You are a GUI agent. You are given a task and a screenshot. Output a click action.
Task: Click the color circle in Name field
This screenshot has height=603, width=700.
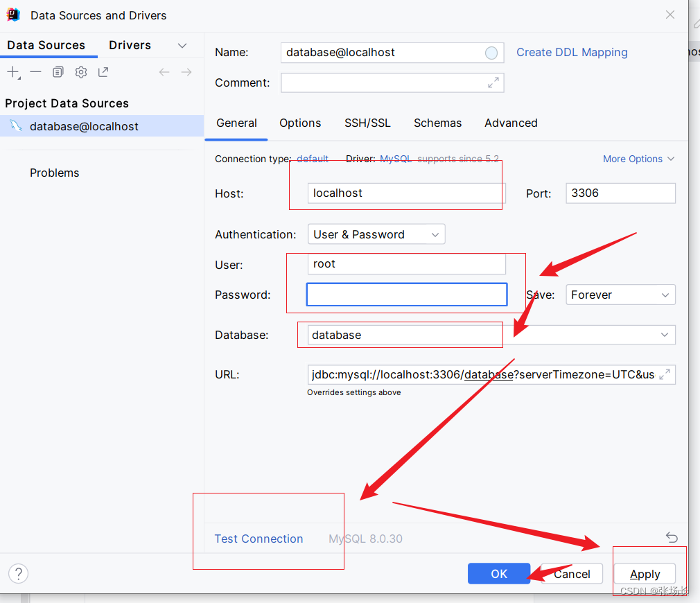tap(491, 53)
